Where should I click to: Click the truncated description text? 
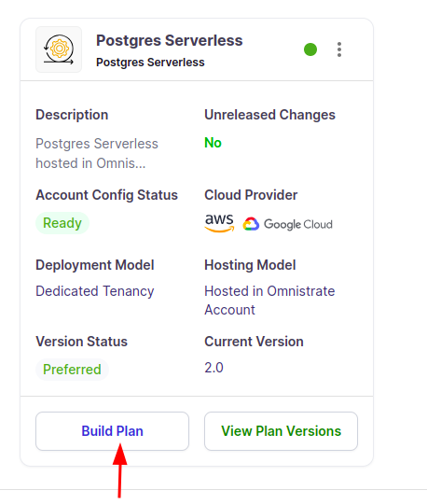coord(97,153)
